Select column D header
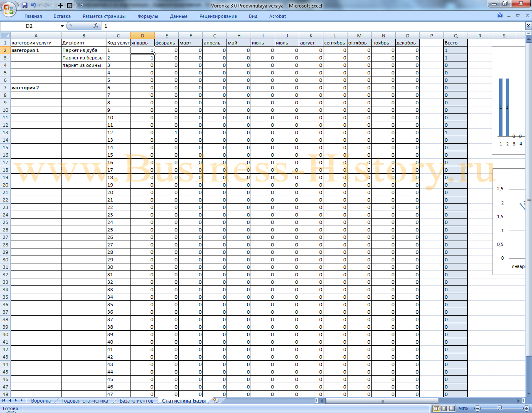532x413 pixels. pos(143,36)
